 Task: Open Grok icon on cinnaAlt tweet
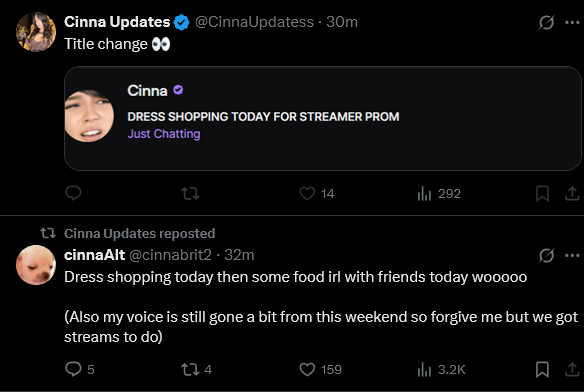tap(546, 255)
